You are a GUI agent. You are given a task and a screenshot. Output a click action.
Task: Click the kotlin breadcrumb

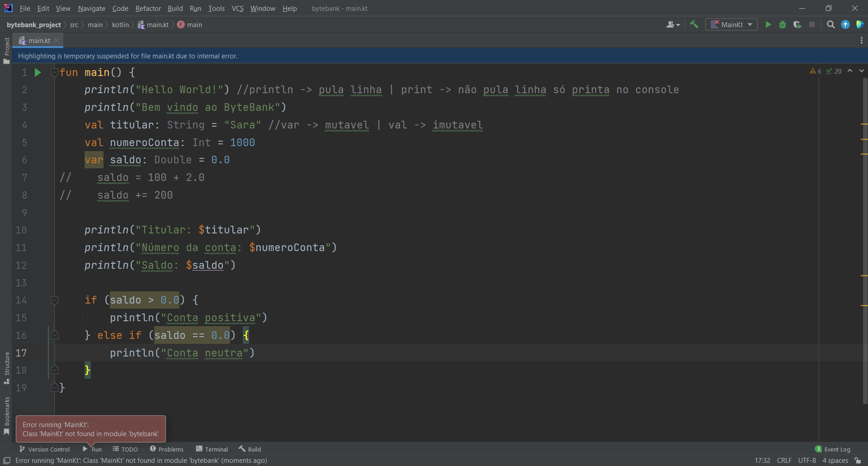(120, 25)
